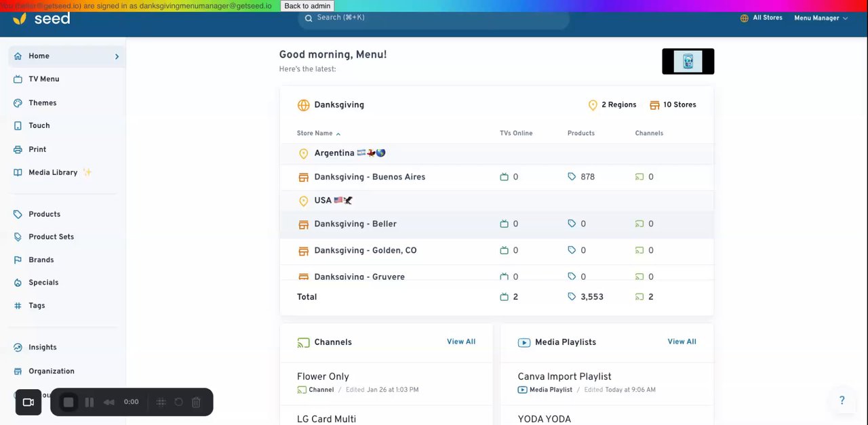Click the Seed logo
This screenshot has height=425, width=868.
point(41,18)
